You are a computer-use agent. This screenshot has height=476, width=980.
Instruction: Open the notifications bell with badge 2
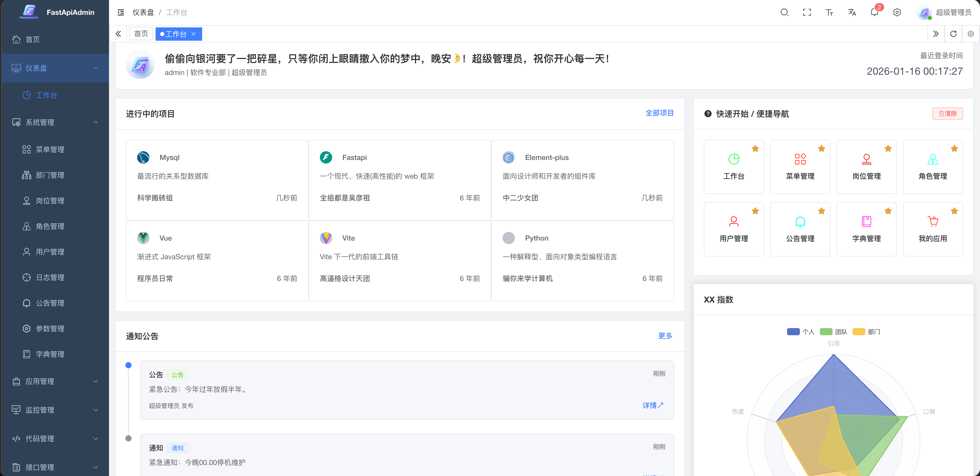tap(874, 12)
